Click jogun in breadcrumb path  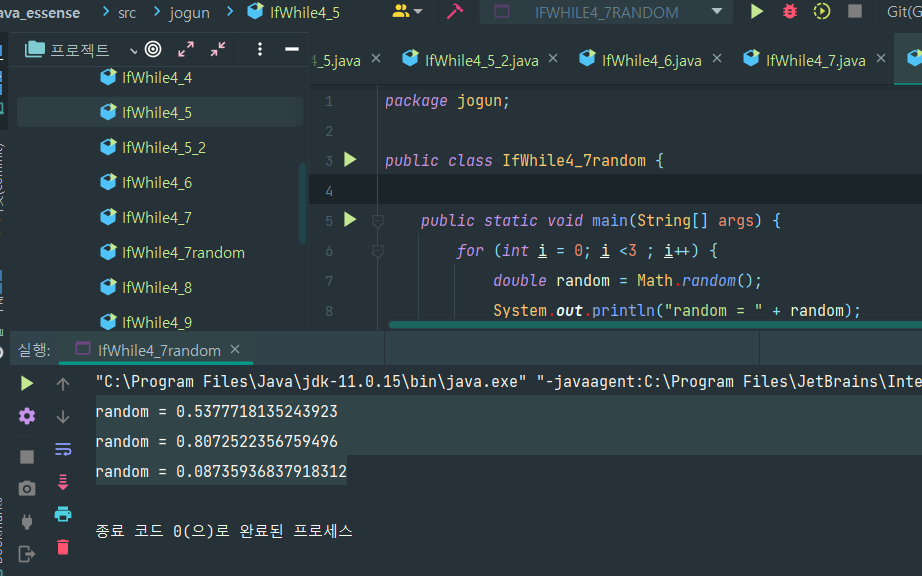coord(189,12)
